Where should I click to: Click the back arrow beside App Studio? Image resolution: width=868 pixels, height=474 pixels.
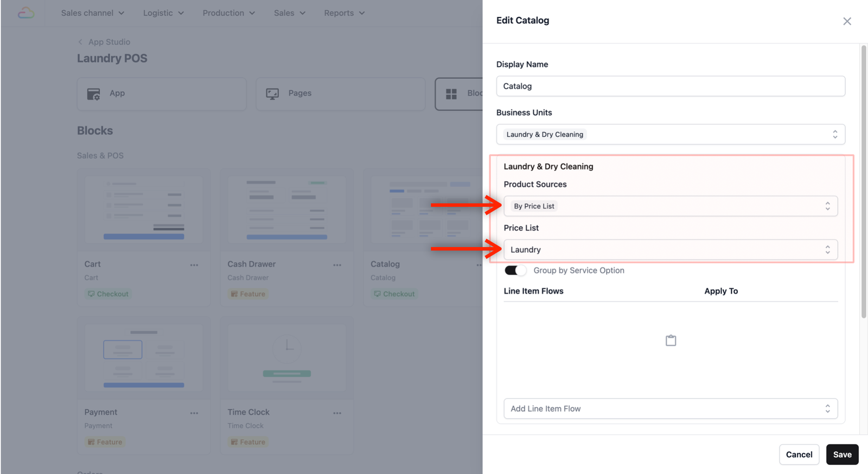click(80, 42)
